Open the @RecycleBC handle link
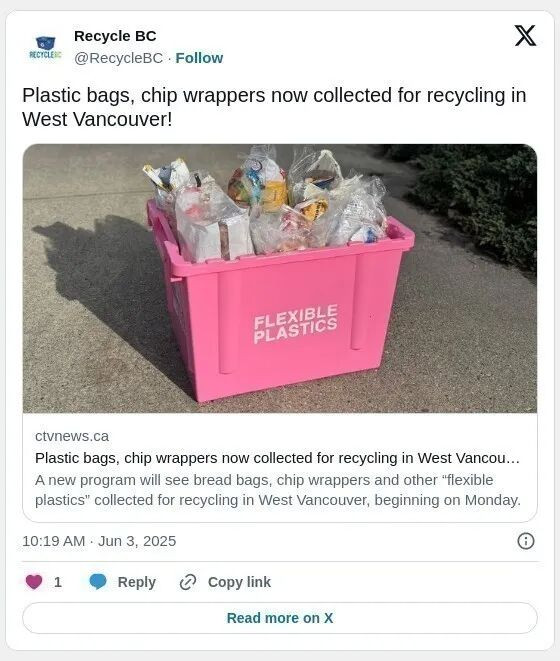This screenshot has width=560, height=661. (x=118, y=58)
